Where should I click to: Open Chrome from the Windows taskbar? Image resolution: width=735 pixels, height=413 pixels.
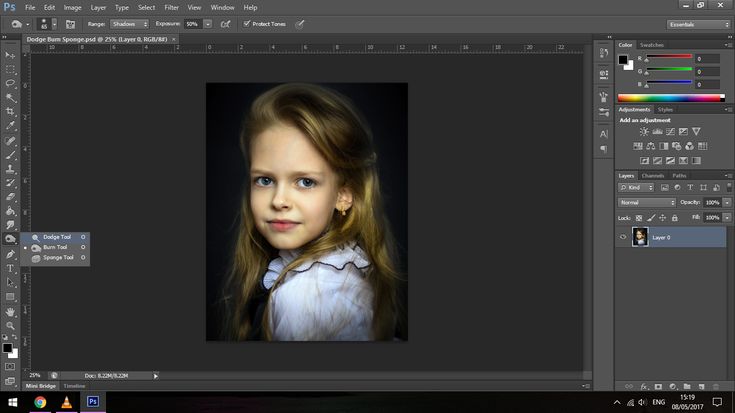tap(40, 402)
